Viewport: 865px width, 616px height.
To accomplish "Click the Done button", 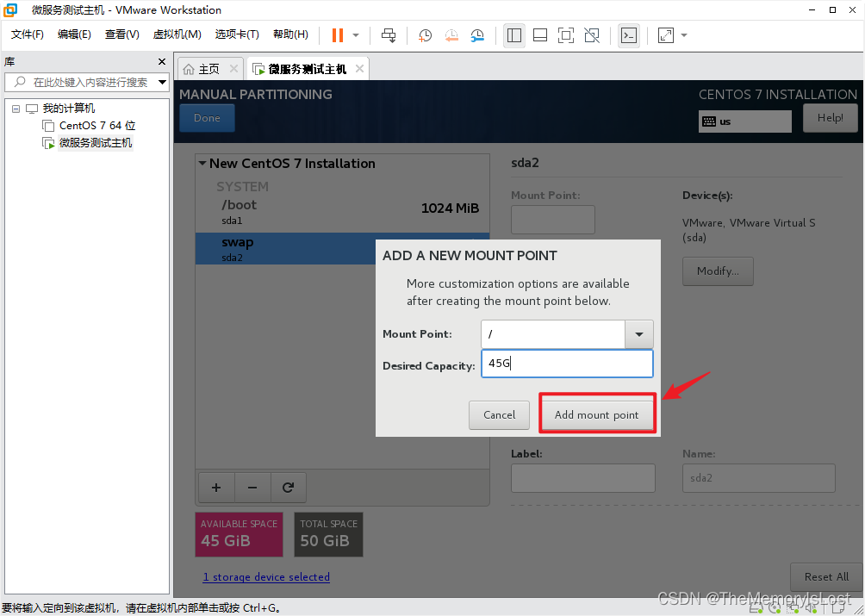I will click(207, 117).
